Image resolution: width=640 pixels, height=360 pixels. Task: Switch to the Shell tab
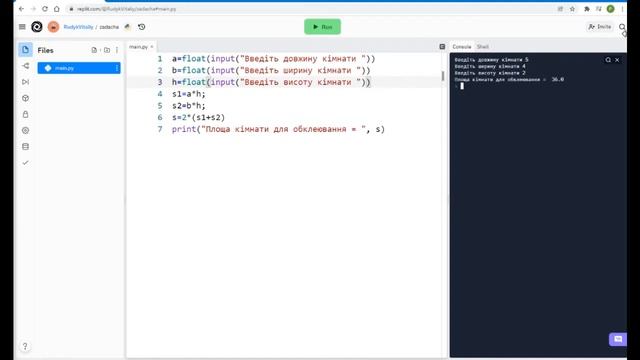[x=483, y=47]
